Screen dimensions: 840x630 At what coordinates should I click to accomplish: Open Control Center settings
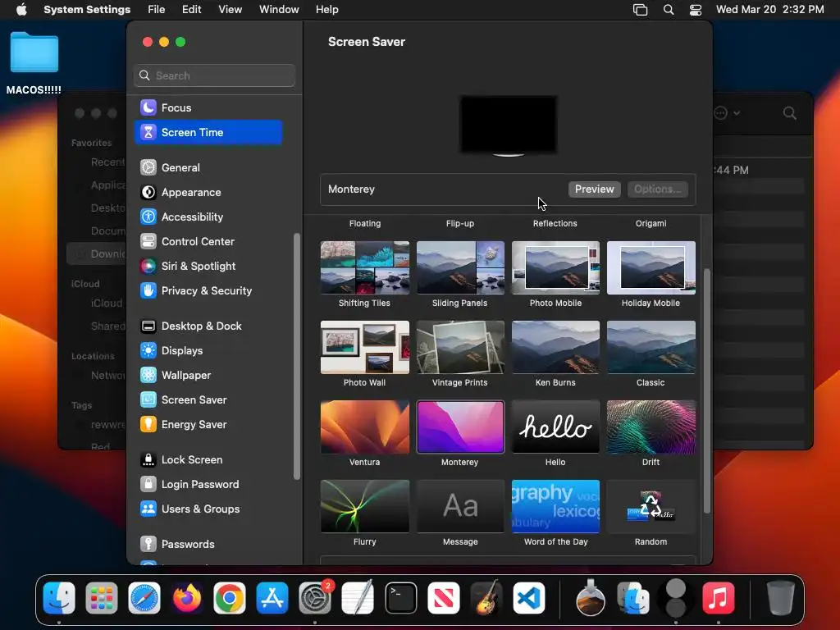(208, 242)
